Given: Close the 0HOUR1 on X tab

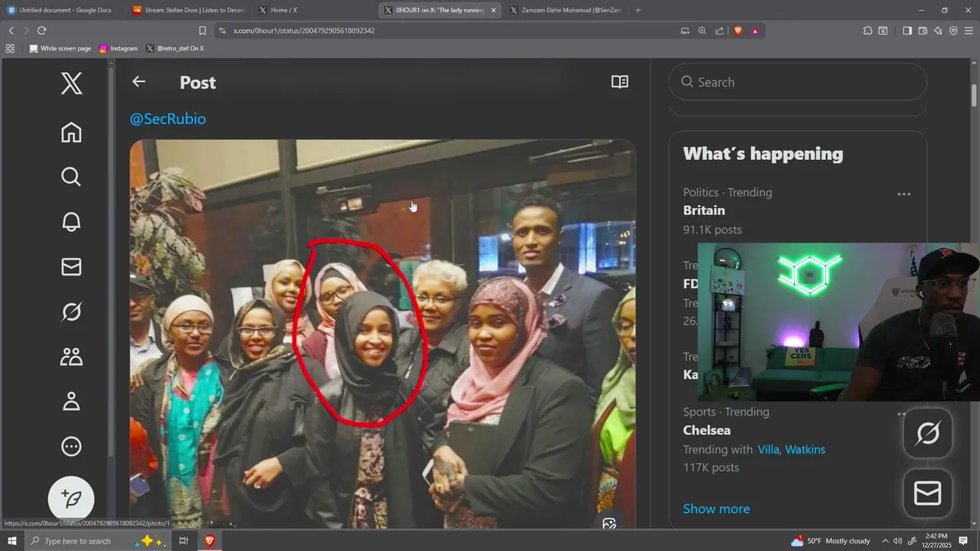Looking at the screenshot, I should [493, 10].
